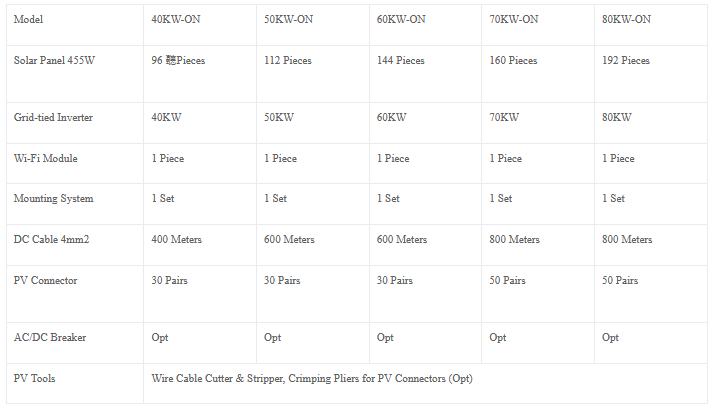This screenshot has height=413, width=715.
Task: Click the 400 Meters cell
Action: [x=177, y=240]
